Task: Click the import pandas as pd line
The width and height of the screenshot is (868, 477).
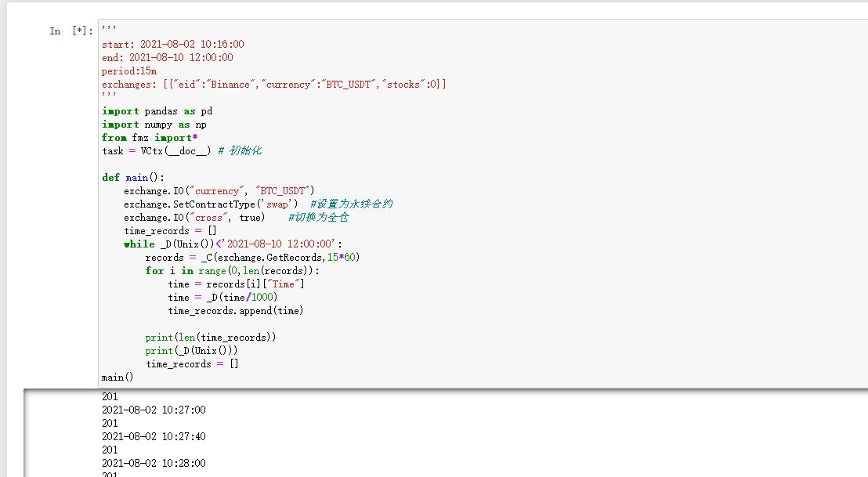Action: click(157, 111)
